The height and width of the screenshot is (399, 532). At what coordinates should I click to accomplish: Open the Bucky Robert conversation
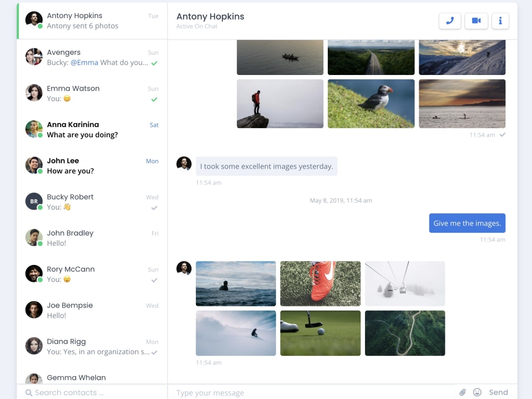[92, 202]
